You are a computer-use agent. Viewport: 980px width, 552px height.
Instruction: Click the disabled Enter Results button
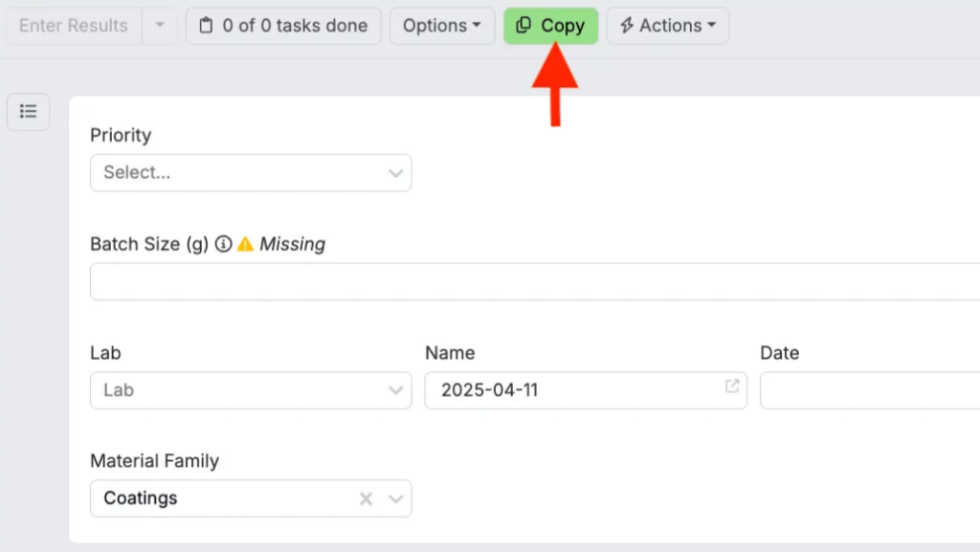(74, 26)
